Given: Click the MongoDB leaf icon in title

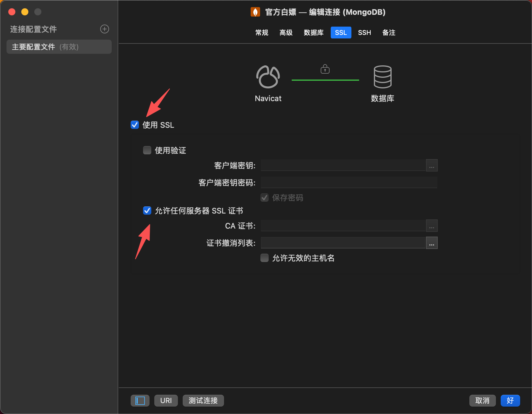Looking at the screenshot, I should pos(255,12).
